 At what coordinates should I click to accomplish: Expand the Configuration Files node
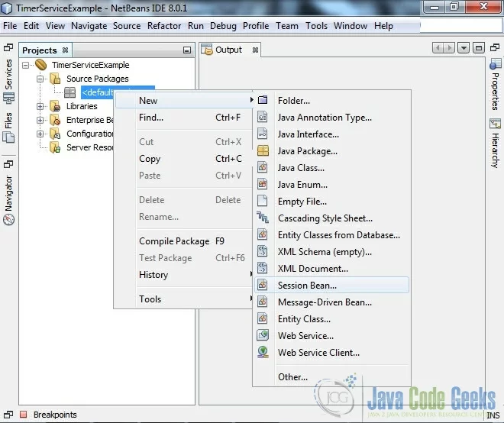coord(40,134)
